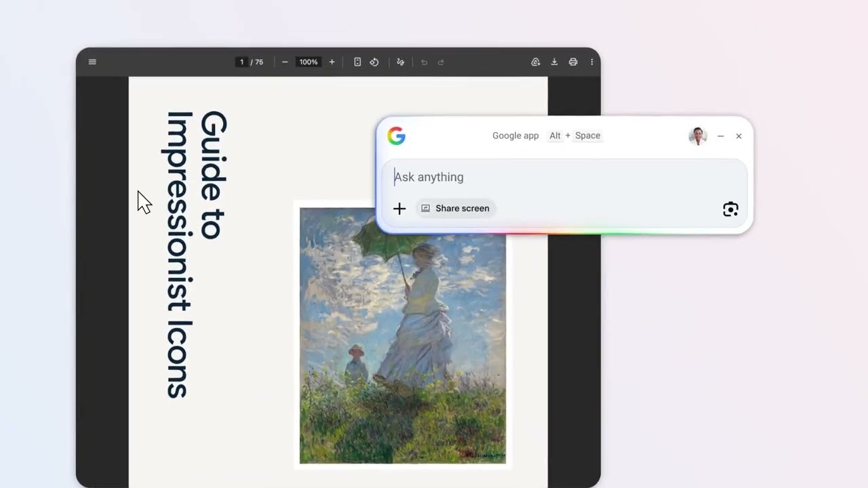
Task: Open the profile avatar in Google app
Action: pyautogui.click(x=698, y=136)
